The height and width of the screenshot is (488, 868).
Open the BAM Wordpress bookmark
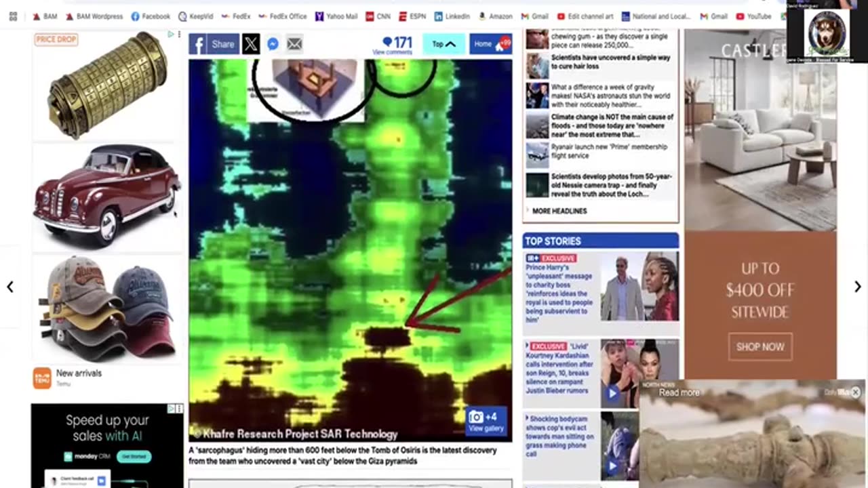[x=94, y=16]
